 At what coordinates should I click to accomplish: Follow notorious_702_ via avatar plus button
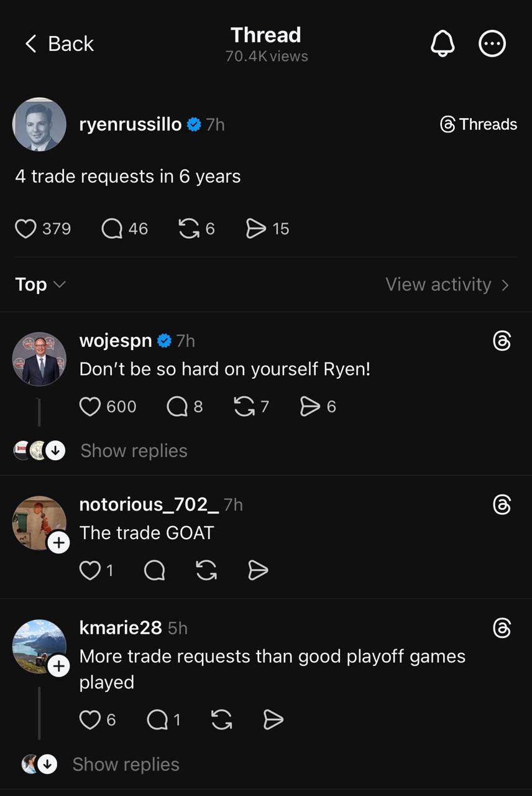click(58, 542)
